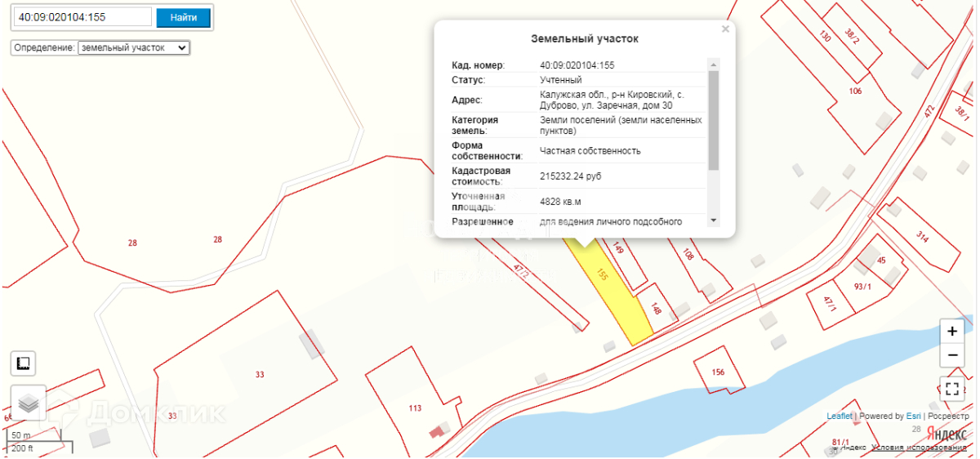
Task: Click cadastral number value 40:09:020104:155
Action: pyautogui.click(x=577, y=65)
